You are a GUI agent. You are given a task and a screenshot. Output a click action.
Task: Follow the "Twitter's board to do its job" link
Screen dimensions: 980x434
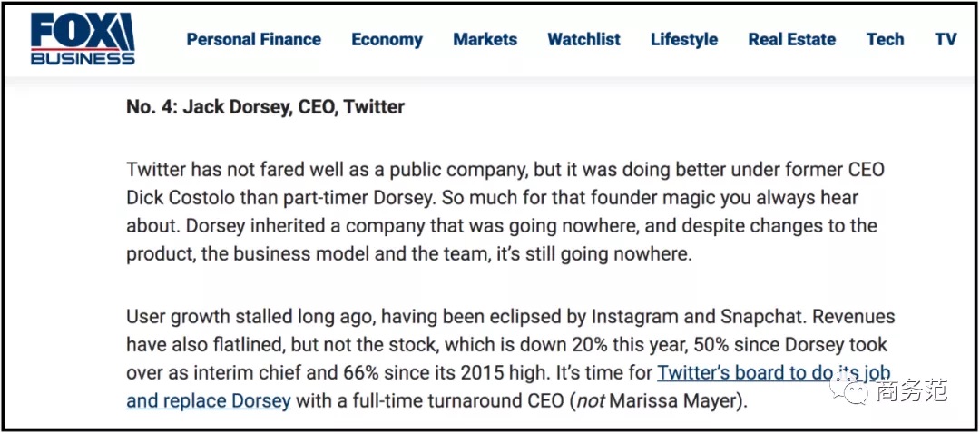(773, 373)
